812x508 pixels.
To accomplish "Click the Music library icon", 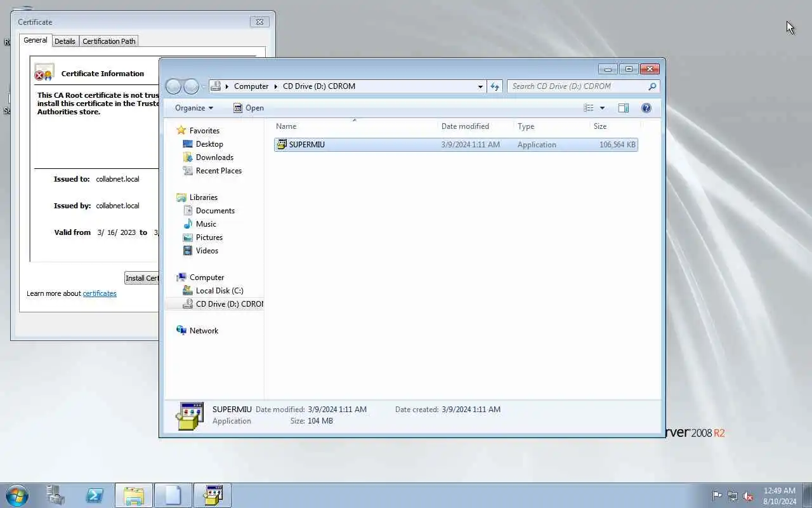I will pos(188,224).
